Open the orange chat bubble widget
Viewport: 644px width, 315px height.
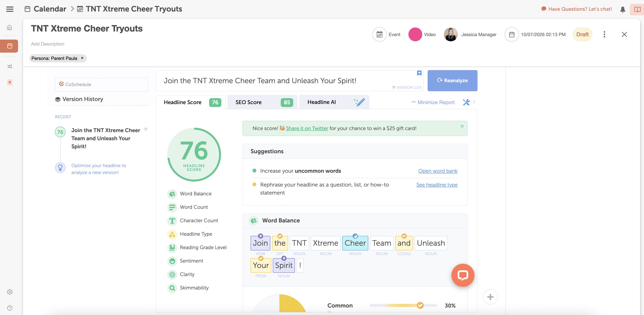(x=463, y=275)
